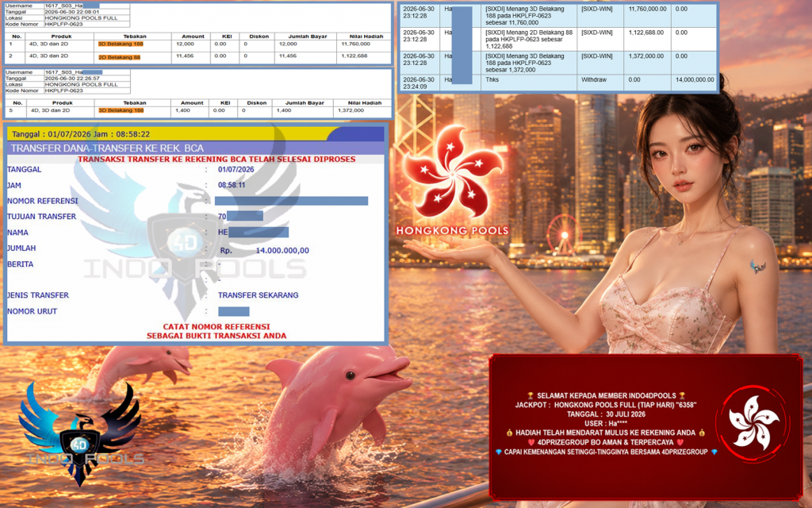Click the Withdraw entry in the transaction log

tap(593, 80)
